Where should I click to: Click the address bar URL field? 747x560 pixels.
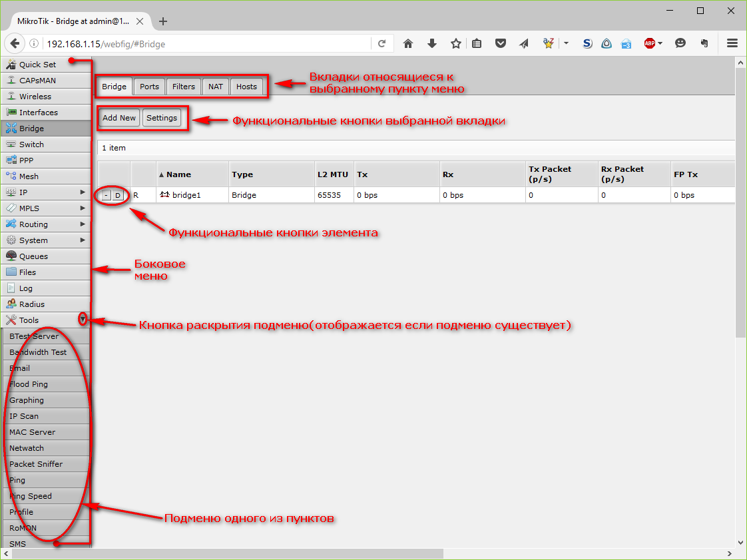[207, 44]
